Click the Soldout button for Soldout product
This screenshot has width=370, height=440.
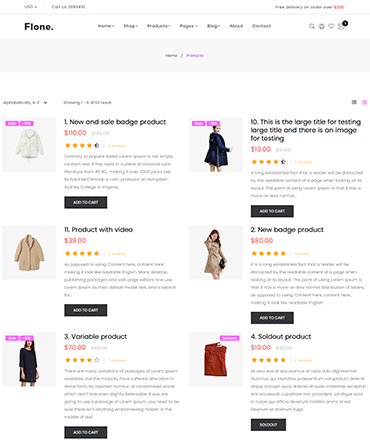268,425
